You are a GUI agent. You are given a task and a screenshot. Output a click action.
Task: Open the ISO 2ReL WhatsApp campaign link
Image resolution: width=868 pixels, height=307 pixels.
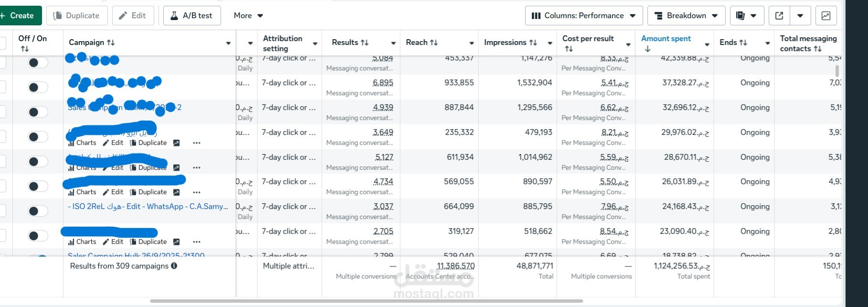click(x=148, y=207)
